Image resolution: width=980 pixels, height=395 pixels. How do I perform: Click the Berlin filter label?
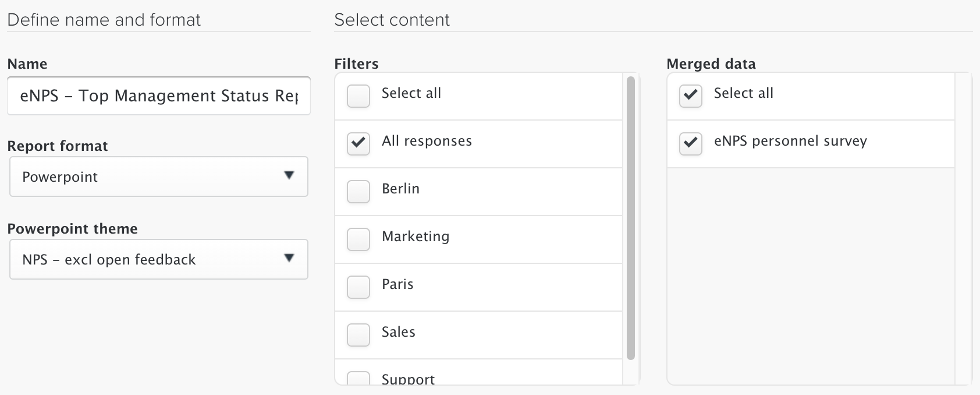click(400, 189)
